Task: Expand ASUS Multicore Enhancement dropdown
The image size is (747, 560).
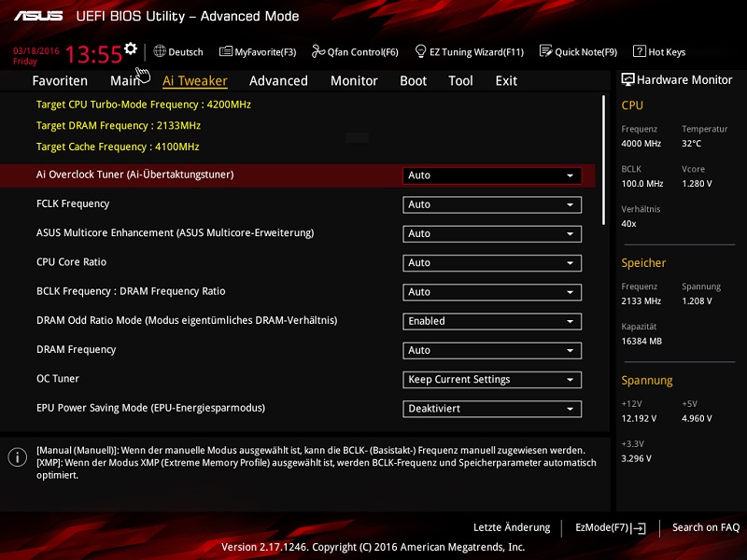Action: coord(492,234)
